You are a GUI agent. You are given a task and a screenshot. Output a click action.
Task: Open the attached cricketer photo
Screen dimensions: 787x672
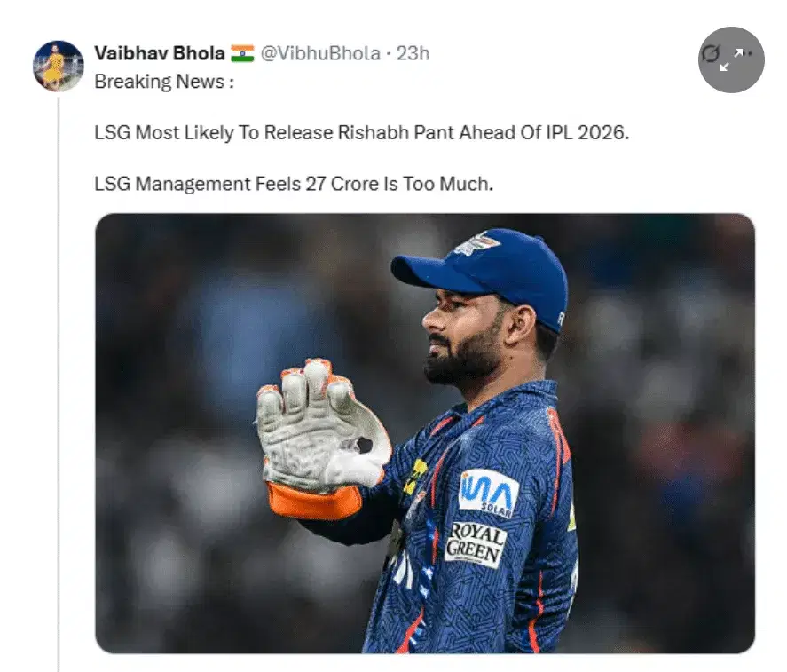(x=425, y=433)
